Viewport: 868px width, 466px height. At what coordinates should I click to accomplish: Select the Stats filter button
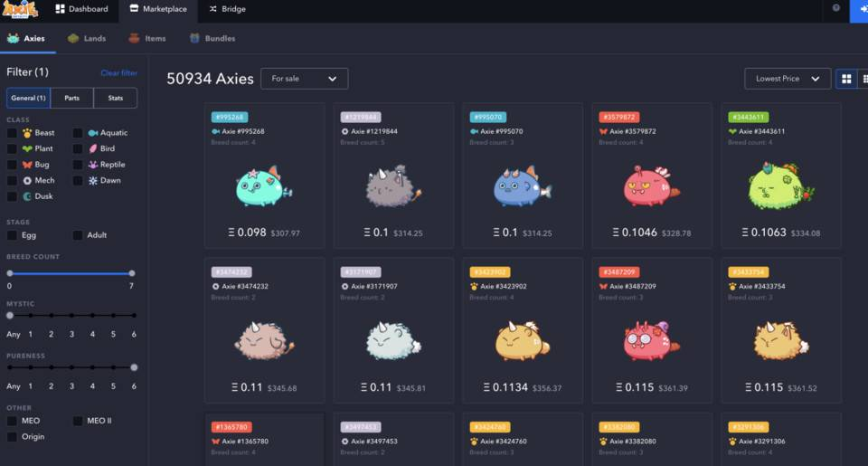coord(115,98)
